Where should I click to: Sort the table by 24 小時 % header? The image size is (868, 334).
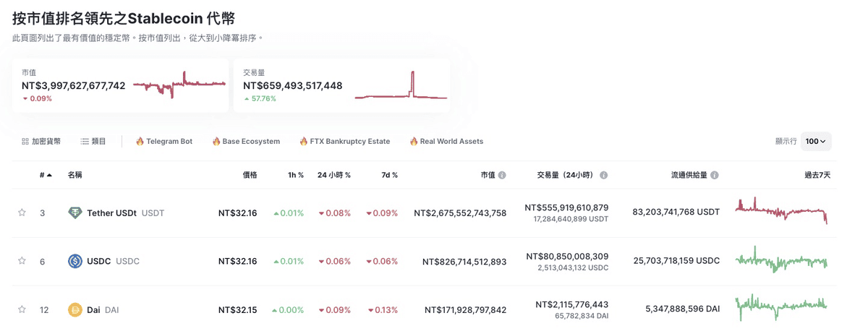[334, 175]
